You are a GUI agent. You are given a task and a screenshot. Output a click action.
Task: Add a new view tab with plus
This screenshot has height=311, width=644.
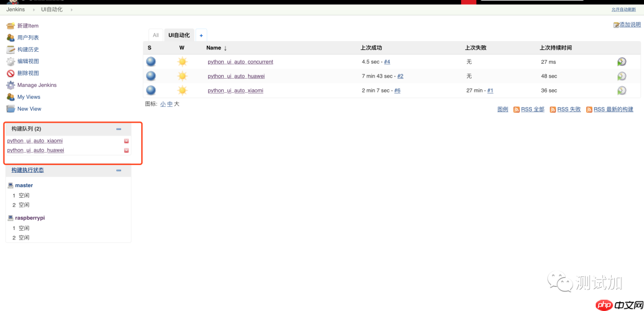(201, 35)
